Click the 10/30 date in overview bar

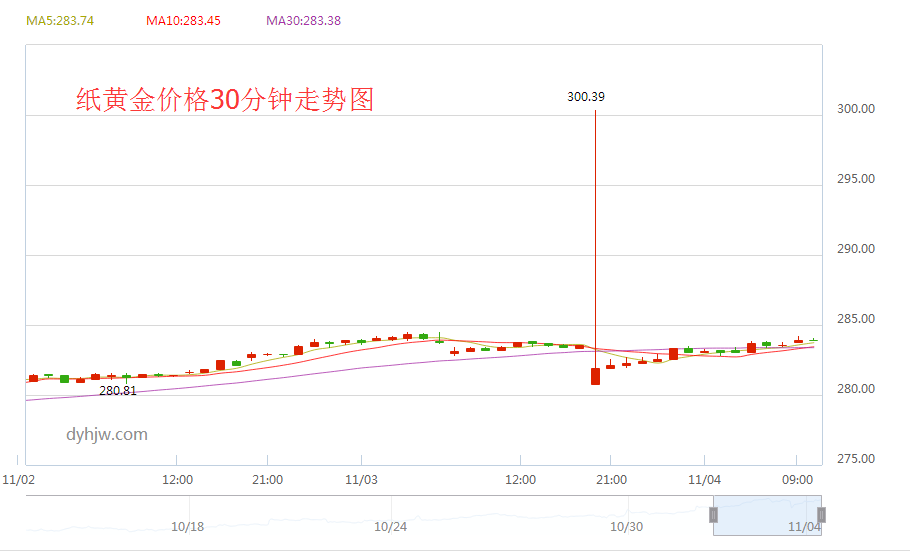click(627, 527)
